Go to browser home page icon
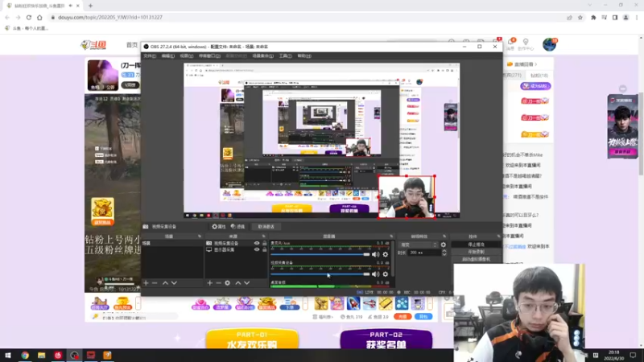Image resolution: width=644 pixels, height=362 pixels. [x=39, y=17]
